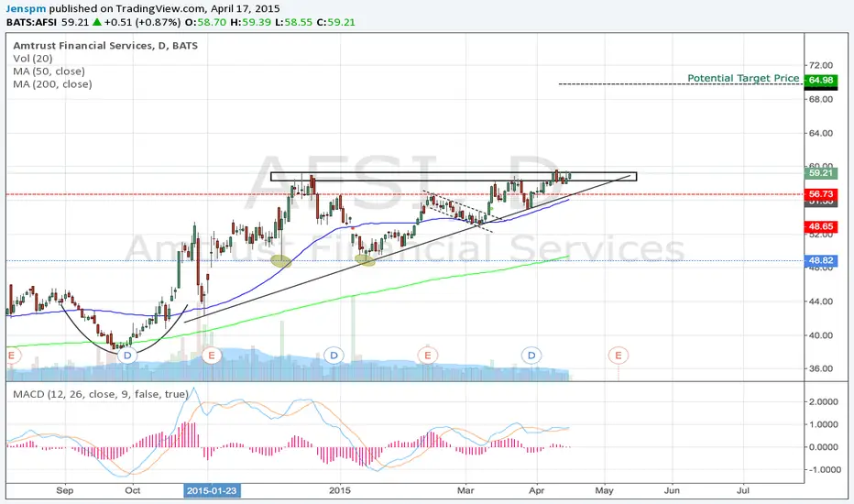Select the green 64.98 target price label

coord(821,80)
